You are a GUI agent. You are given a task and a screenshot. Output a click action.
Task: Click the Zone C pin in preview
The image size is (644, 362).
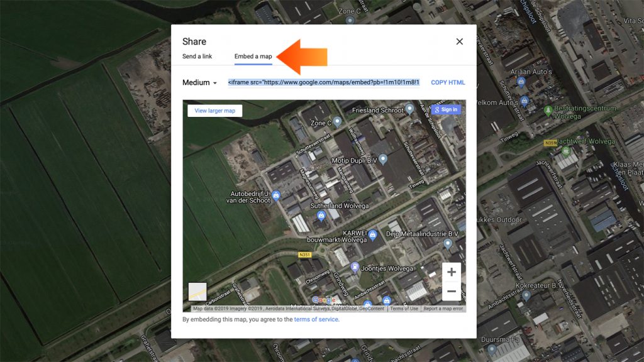[337, 121]
